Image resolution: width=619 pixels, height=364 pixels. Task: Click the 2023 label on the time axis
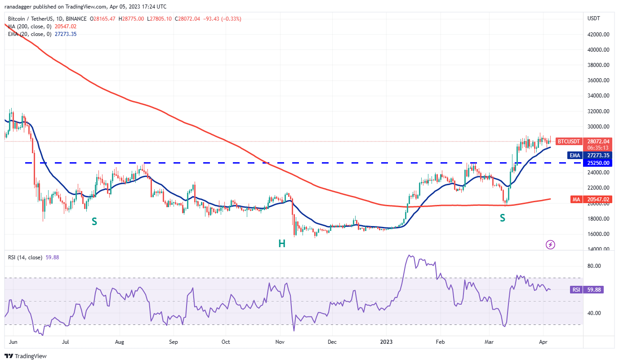coord(386,342)
